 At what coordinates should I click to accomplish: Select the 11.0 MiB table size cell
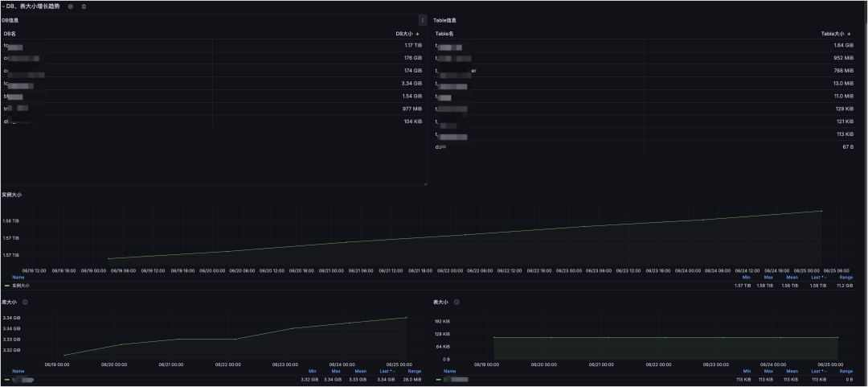(843, 96)
